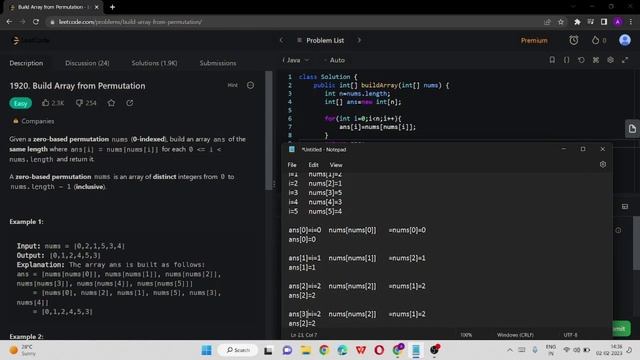This screenshot has width=640, height=360.
Task: Click Notepad 100% zoom status
Action: pyautogui.click(x=466, y=335)
